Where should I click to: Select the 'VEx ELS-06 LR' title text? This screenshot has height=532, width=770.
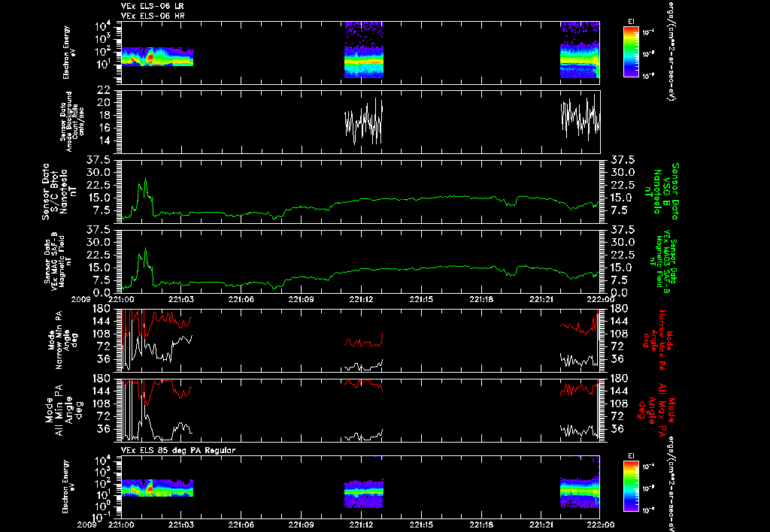(152, 6)
